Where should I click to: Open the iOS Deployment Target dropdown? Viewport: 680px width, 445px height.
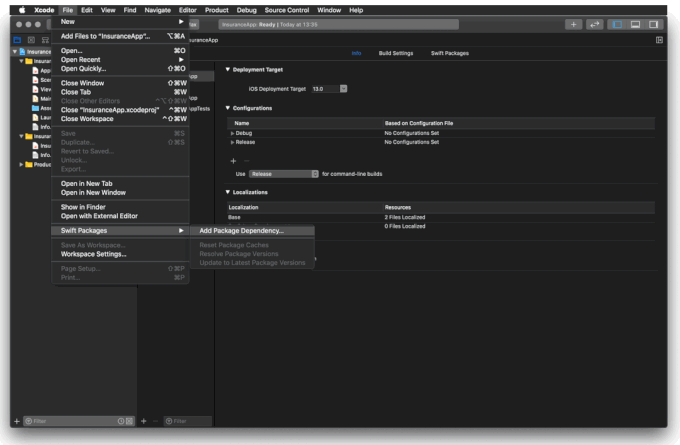pyautogui.click(x=343, y=88)
